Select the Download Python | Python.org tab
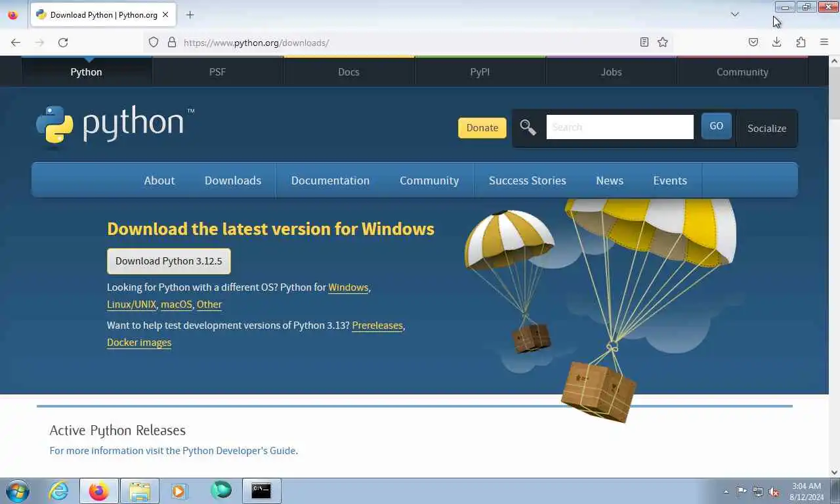 pyautogui.click(x=102, y=14)
